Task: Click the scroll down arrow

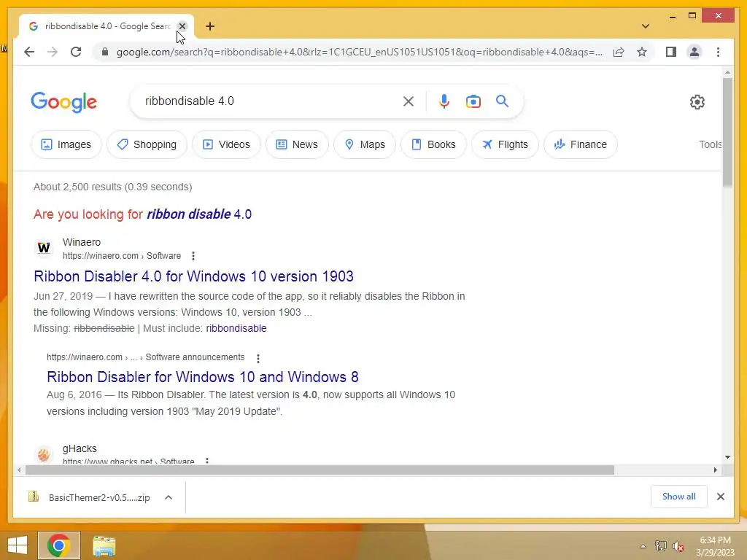Action: click(727, 457)
